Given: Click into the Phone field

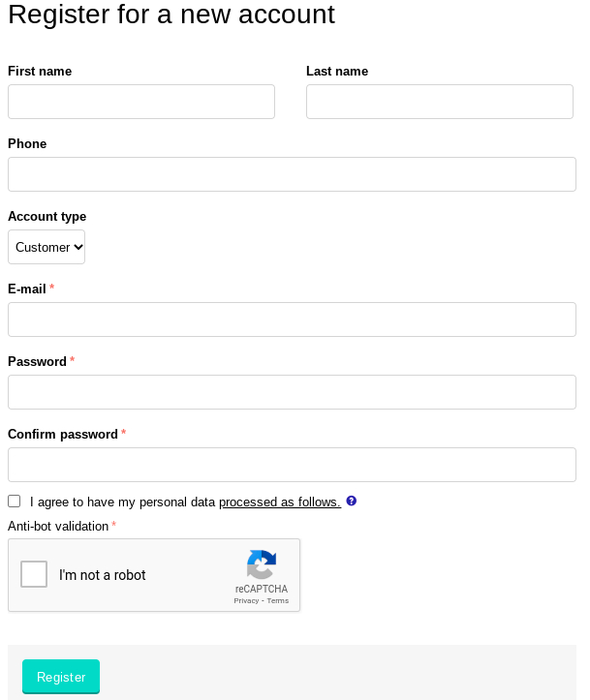Looking at the screenshot, I should (x=293, y=174).
